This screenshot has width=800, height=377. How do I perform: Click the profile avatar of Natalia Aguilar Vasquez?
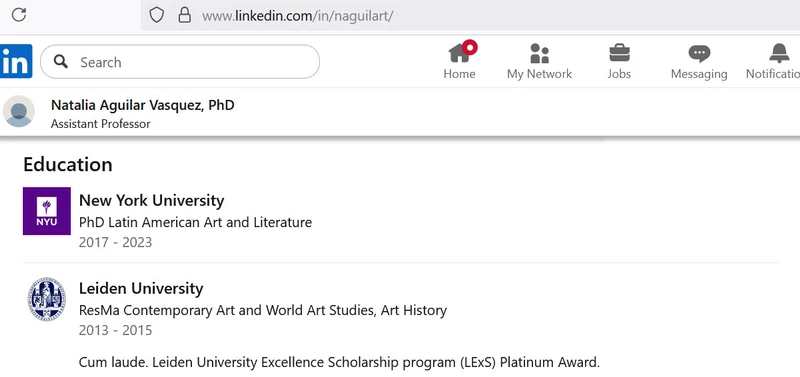(x=19, y=111)
